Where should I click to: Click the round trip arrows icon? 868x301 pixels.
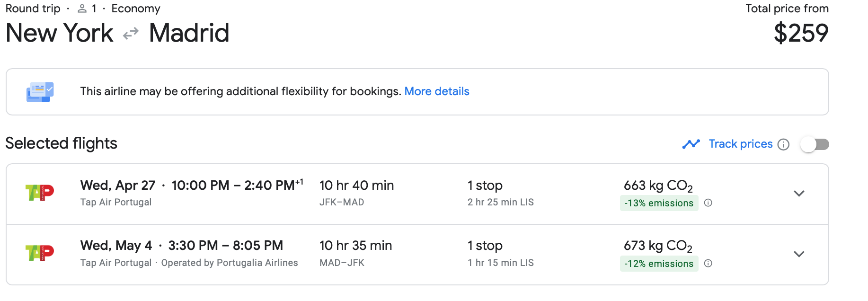(x=131, y=34)
